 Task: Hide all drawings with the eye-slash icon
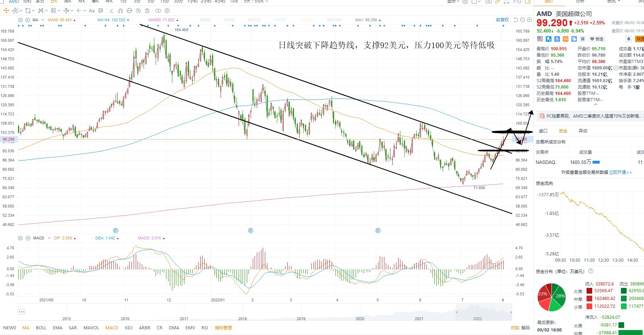138,11
